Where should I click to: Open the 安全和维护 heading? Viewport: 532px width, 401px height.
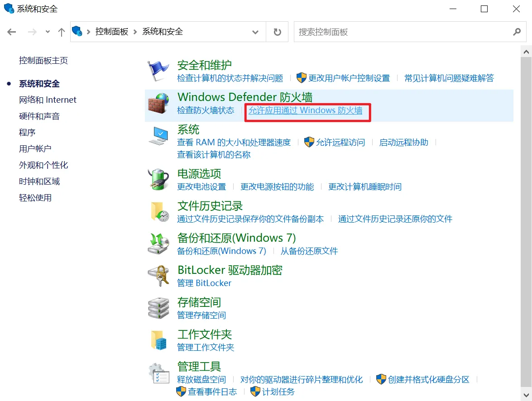pyautogui.click(x=204, y=65)
